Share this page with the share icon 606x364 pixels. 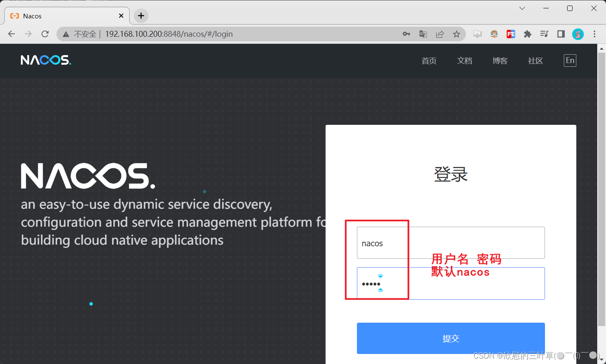[x=440, y=34]
